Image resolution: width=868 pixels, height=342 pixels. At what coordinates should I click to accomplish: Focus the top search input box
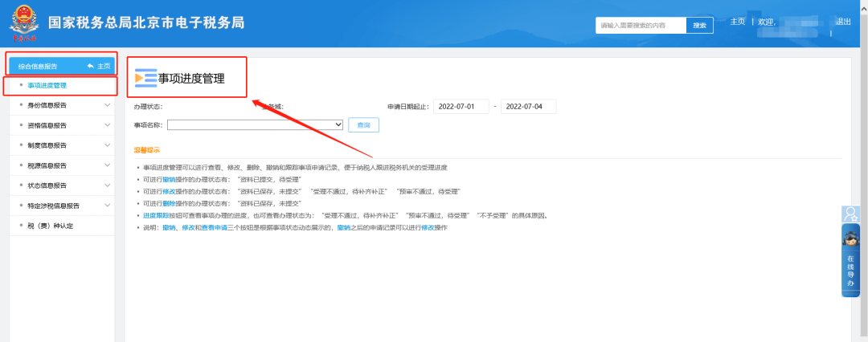pyautogui.click(x=641, y=25)
